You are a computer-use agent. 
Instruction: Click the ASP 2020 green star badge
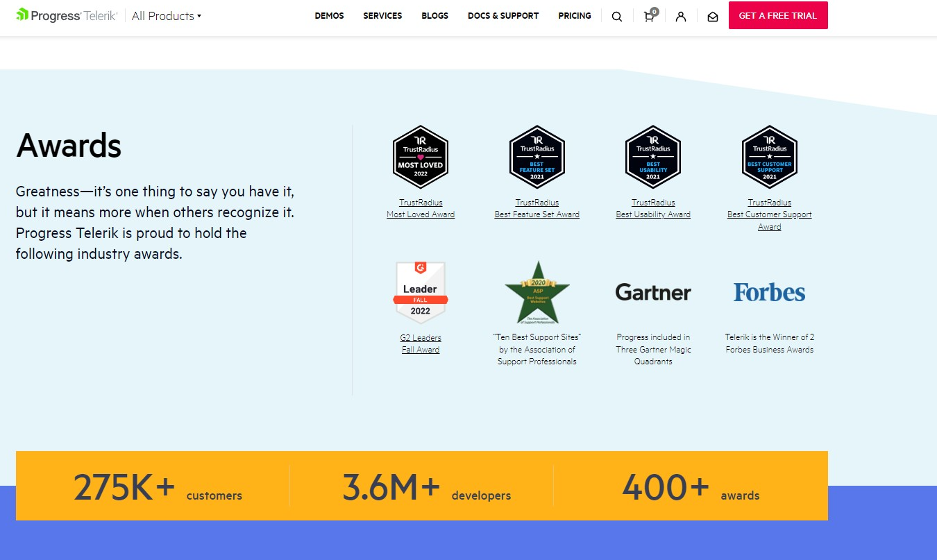537,292
